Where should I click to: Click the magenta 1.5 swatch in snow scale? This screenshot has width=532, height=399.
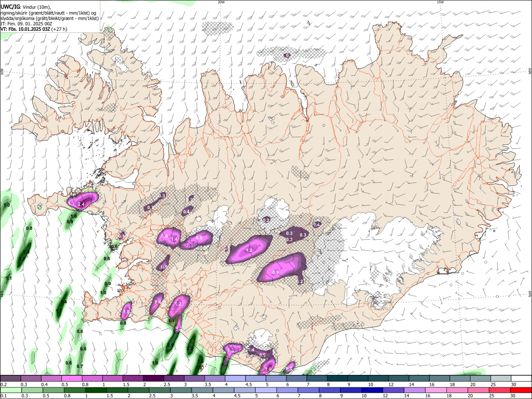point(133,378)
